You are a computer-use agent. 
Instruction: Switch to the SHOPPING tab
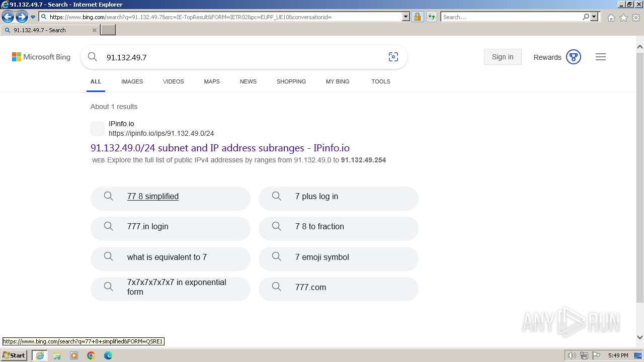tap(291, 81)
